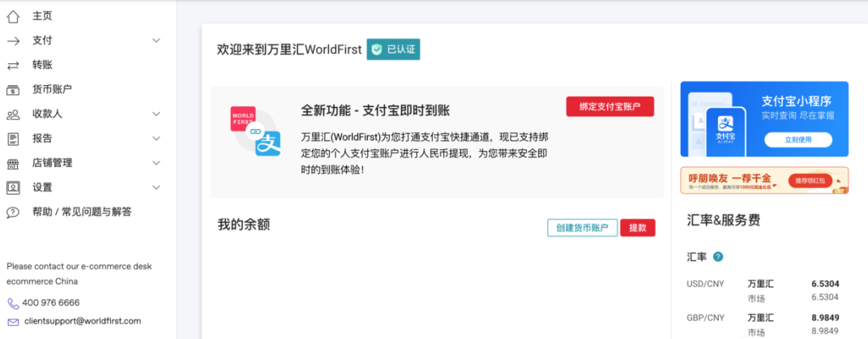Click the 呼朋唤友 一荐千金 promo banner
This screenshot has width=868, height=339.
(764, 181)
